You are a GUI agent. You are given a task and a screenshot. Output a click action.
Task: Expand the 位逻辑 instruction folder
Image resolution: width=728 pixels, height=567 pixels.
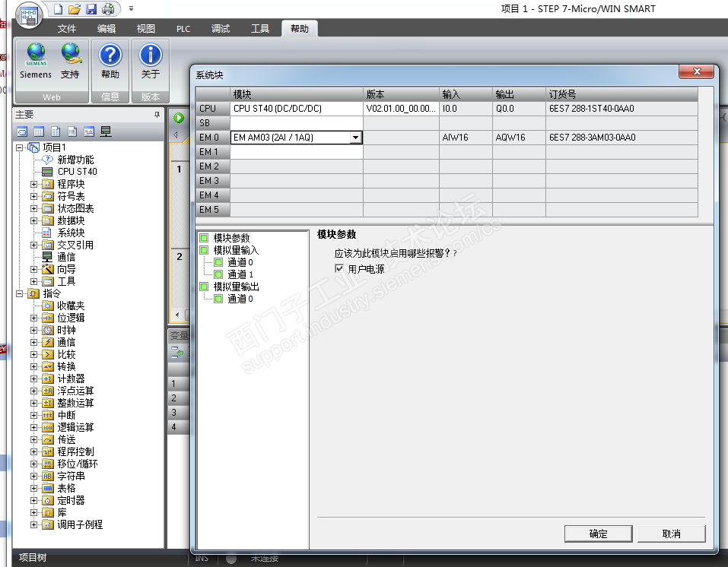tap(34, 318)
